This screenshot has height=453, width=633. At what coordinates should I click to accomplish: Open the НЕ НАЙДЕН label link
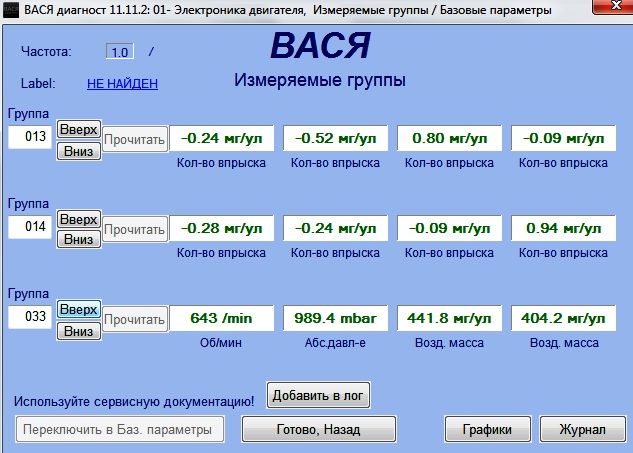click(x=122, y=84)
